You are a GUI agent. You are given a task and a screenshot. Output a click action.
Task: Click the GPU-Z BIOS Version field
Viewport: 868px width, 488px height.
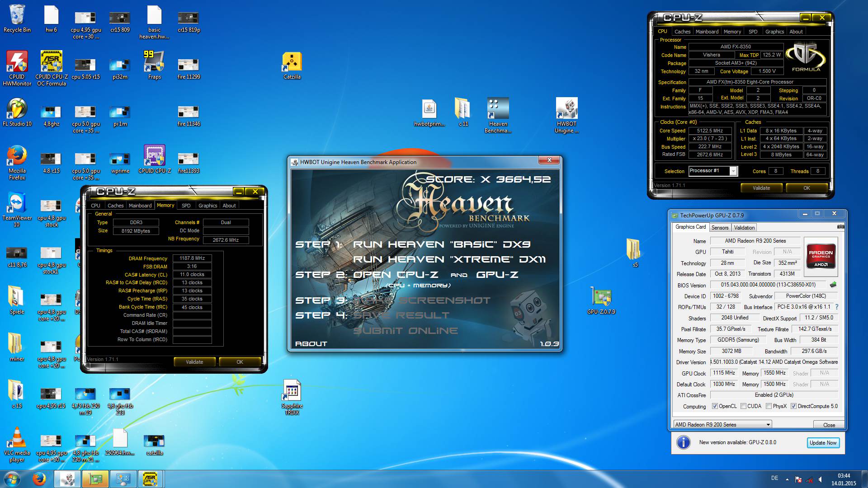point(768,285)
